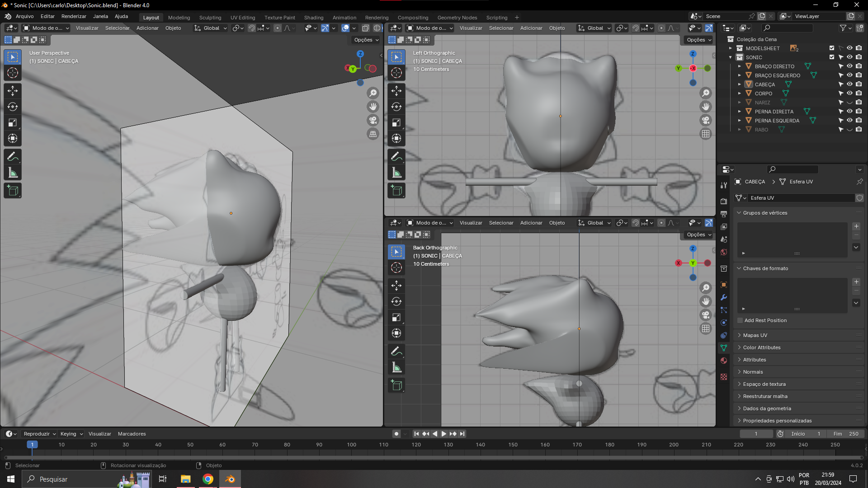
Task: Select the Annotate tool in left viewport
Action: 13,157
